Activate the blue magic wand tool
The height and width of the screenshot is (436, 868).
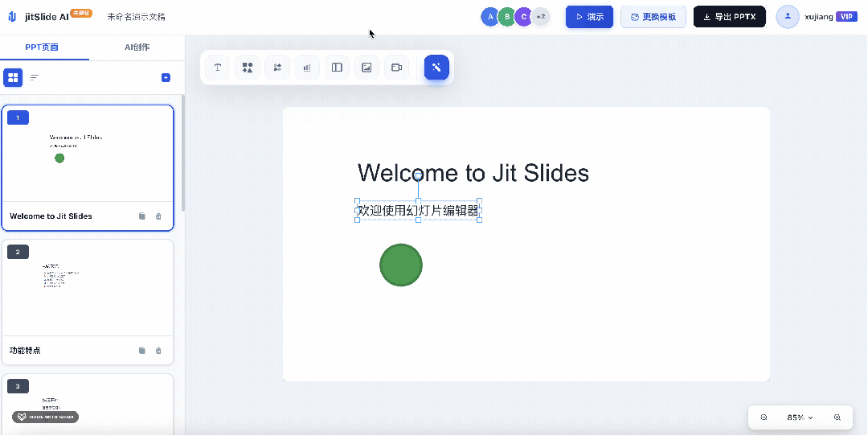point(436,68)
